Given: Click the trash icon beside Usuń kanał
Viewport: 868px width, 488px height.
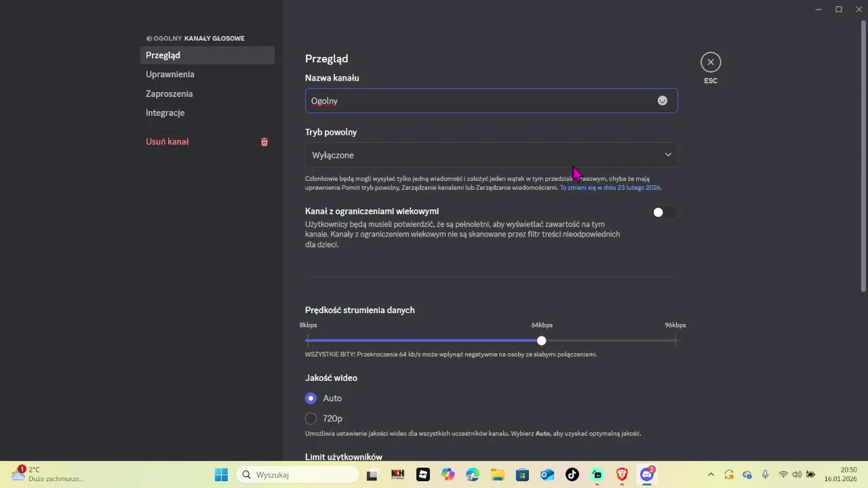Looking at the screenshot, I should (x=264, y=142).
